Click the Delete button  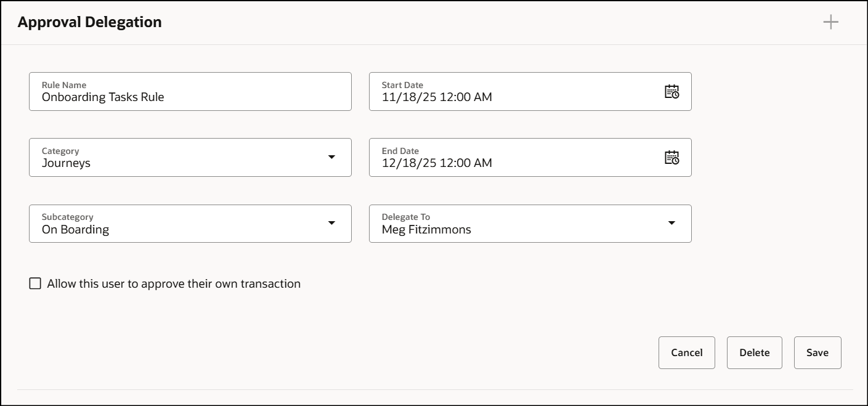click(x=754, y=352)
